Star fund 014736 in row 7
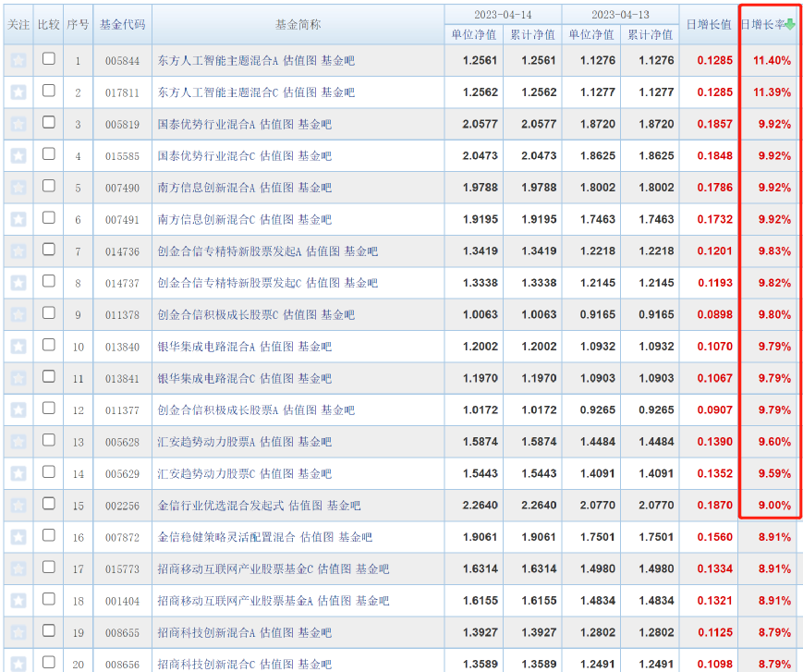The width and height of the screenshot is (803, 672). (x=18, y=251)
